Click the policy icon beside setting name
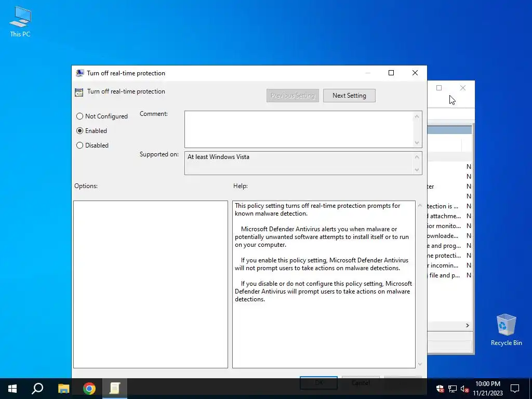This screenshot has width=532, height=399. (79, 92)
